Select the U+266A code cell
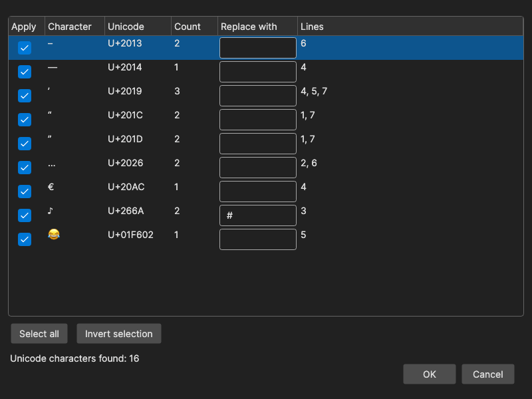The height and width of the screenshot is (399, 532). (x=126, y=211)
